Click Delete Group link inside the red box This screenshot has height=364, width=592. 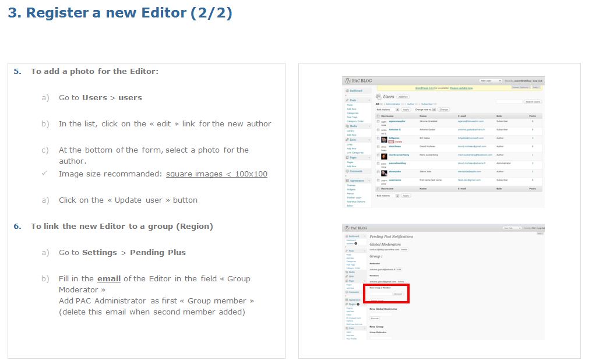click(x=377, y=301)
